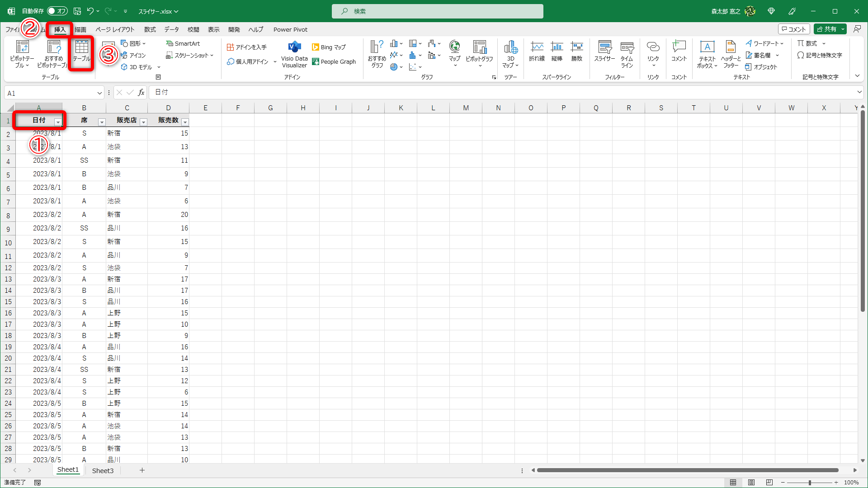This screenshot has width=868, height=488.
Task: Switch to the Sheet3 worksheet tab
Action: coord(103,470)
